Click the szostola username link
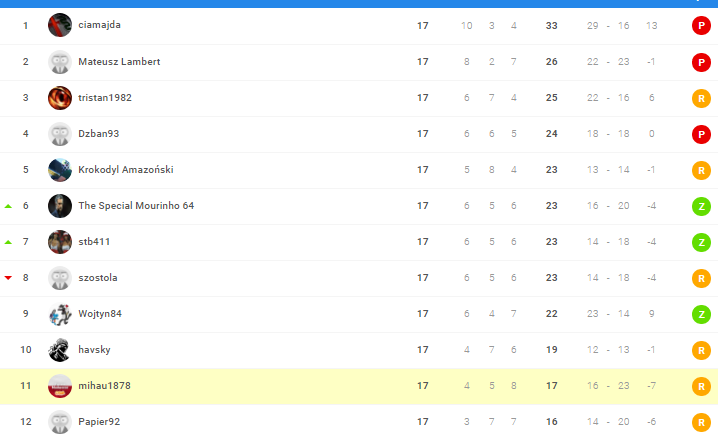Viewport: 718px width, 436px height. [x=98, y=278]
